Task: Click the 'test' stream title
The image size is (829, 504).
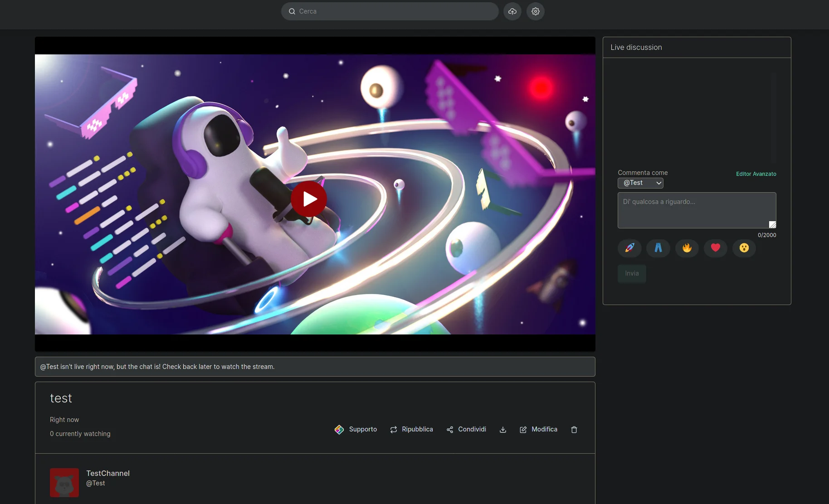Action: point(61,398)
